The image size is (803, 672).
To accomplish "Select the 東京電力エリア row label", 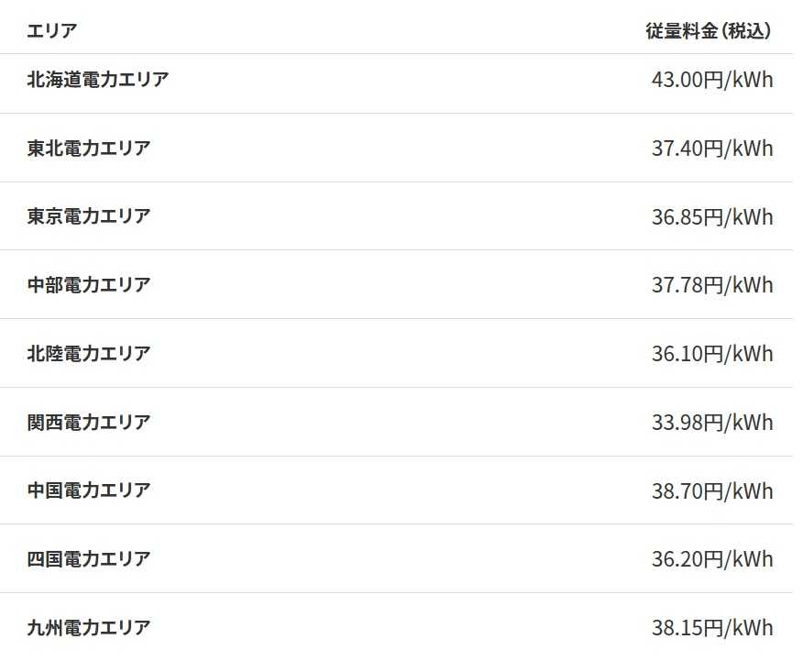I will tap(89, 216).
